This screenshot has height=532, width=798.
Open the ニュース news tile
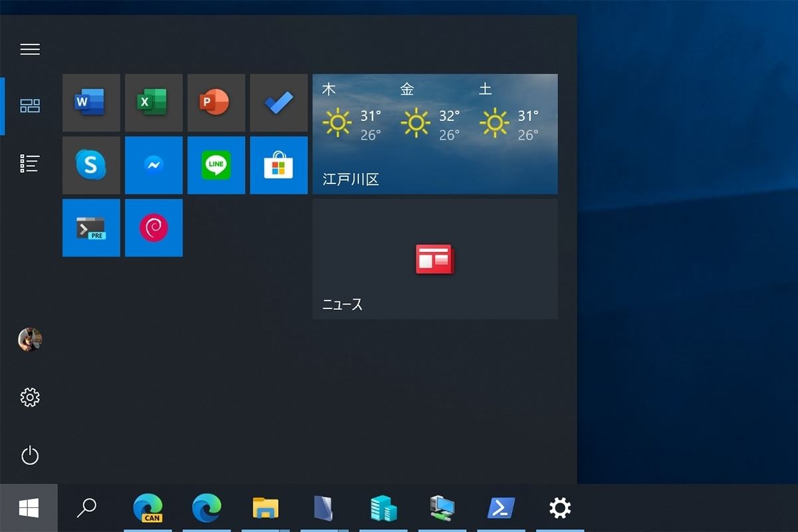tap(435, 259)
